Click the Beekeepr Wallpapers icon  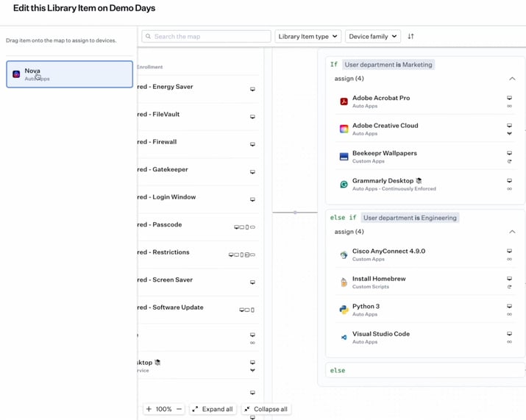[x=344, y=157]
